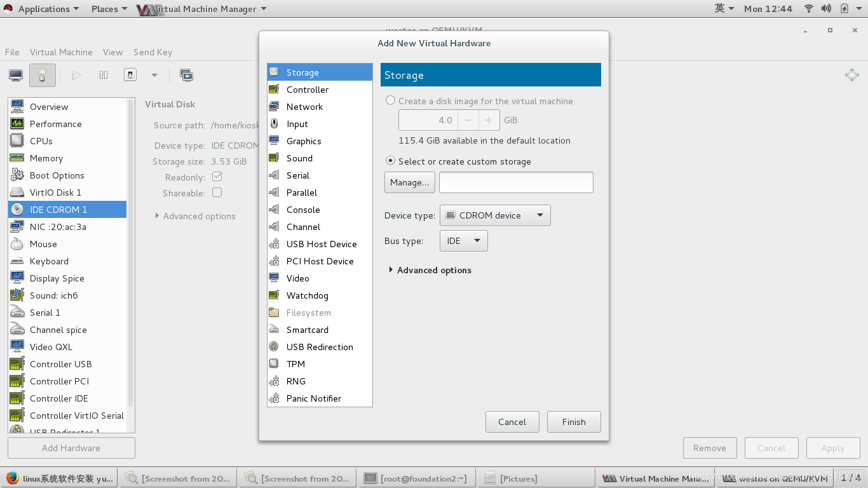
Task: Decrease disk size with minus button
Action: click(x=468, y=120)
